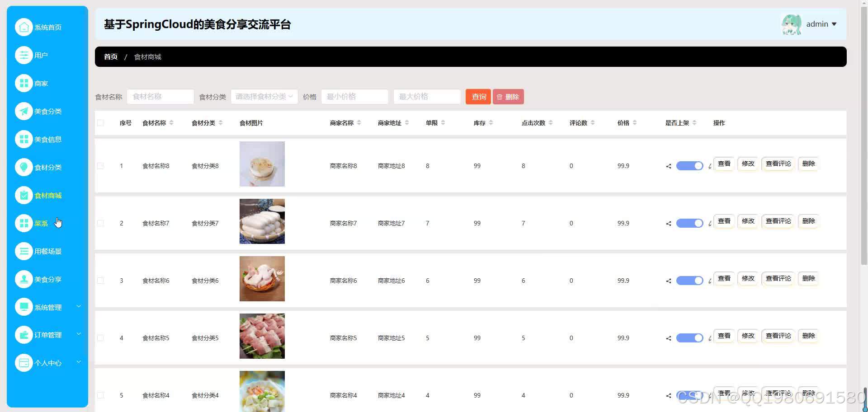Toggle the shelf switch for 食材名称8
Viewport: 868px width, 412px height.
[689, 166]
